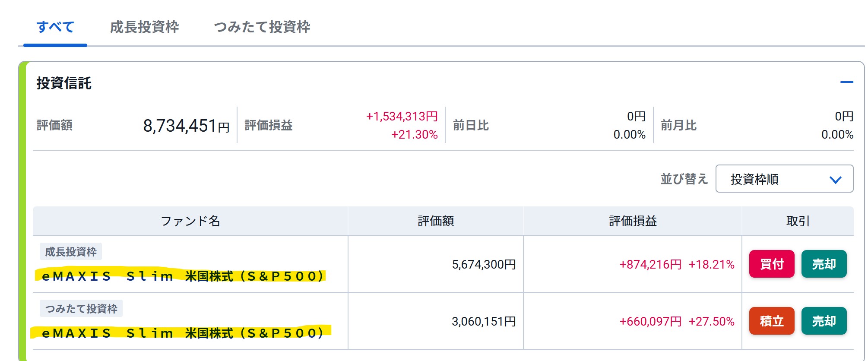The width and height of the screenshot is (868, 361).
Task: Click the chevron arrow in the sort box
Action: 836,180
